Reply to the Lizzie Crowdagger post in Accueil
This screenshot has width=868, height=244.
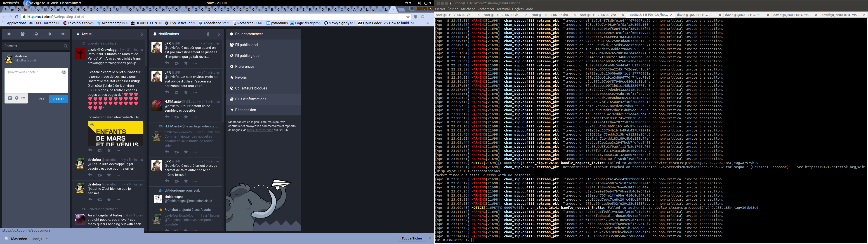coord(90,150)
